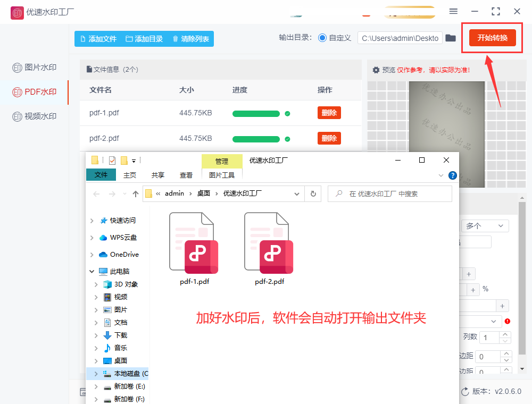Click the plus button beside the percent sign
Viewport: 532px width, 404px height.
[x=473, y=290]
